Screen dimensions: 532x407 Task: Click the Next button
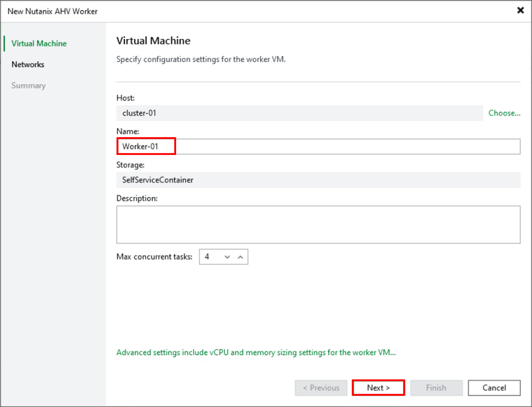(378, 388)
